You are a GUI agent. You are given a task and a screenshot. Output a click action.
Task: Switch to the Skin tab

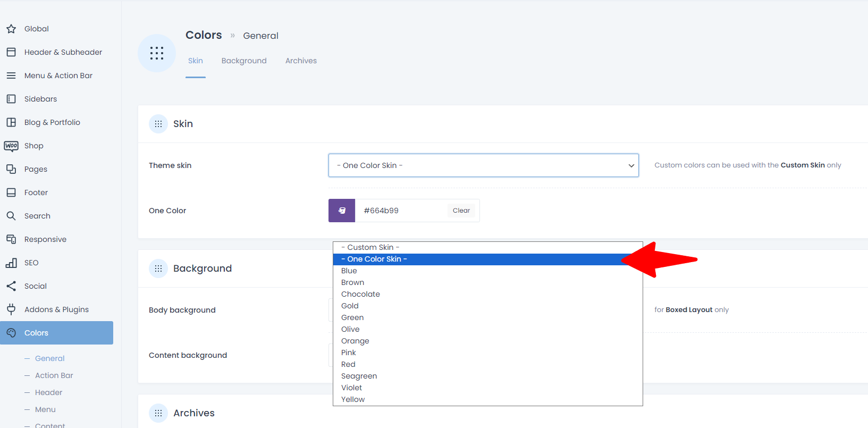point(196,61)
